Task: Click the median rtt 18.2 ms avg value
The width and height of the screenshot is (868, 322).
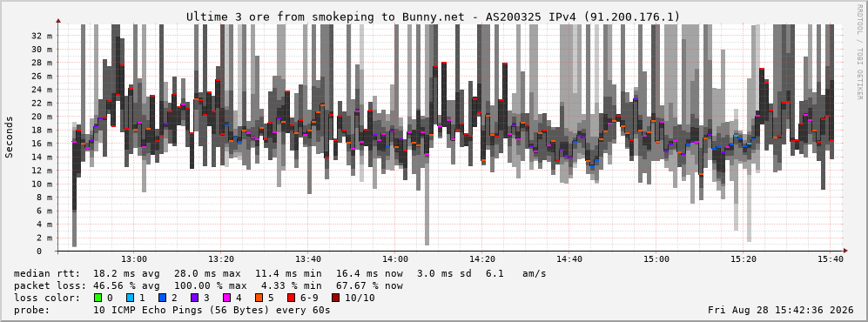Action: (127, 274)
